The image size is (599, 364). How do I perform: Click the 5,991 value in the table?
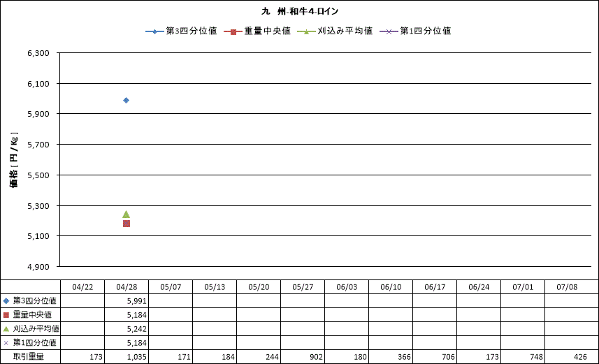point(137,301)
